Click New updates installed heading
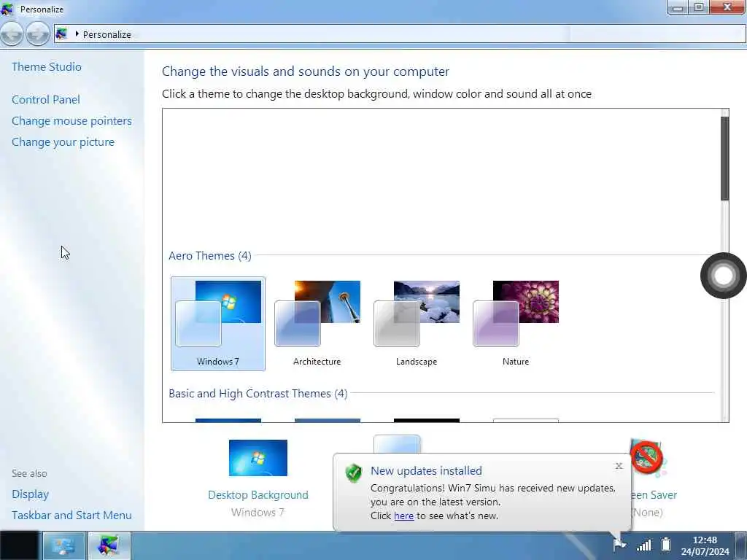The width and height of the screenshot is (747, 560). click(426, 470)
